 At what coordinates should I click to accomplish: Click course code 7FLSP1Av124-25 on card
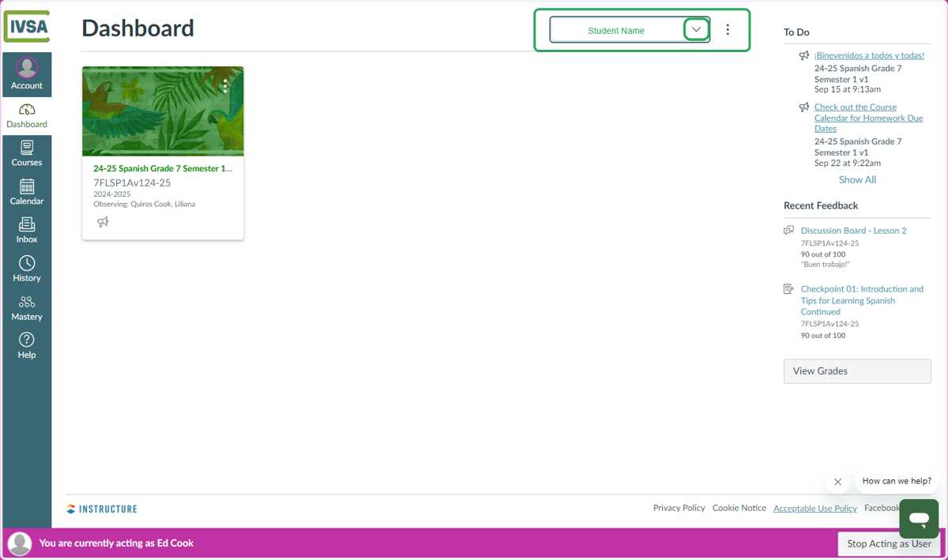pos(132,182)
